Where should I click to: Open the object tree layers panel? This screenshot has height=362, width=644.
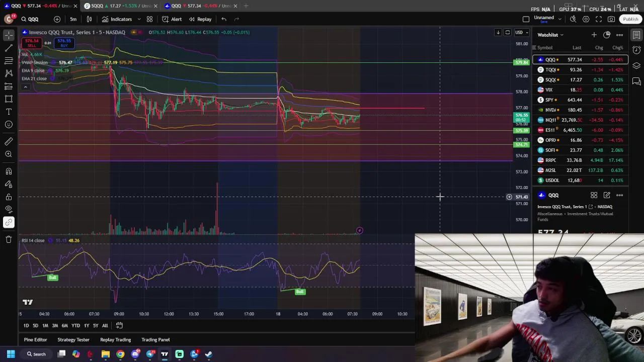[x=636, y=65]
